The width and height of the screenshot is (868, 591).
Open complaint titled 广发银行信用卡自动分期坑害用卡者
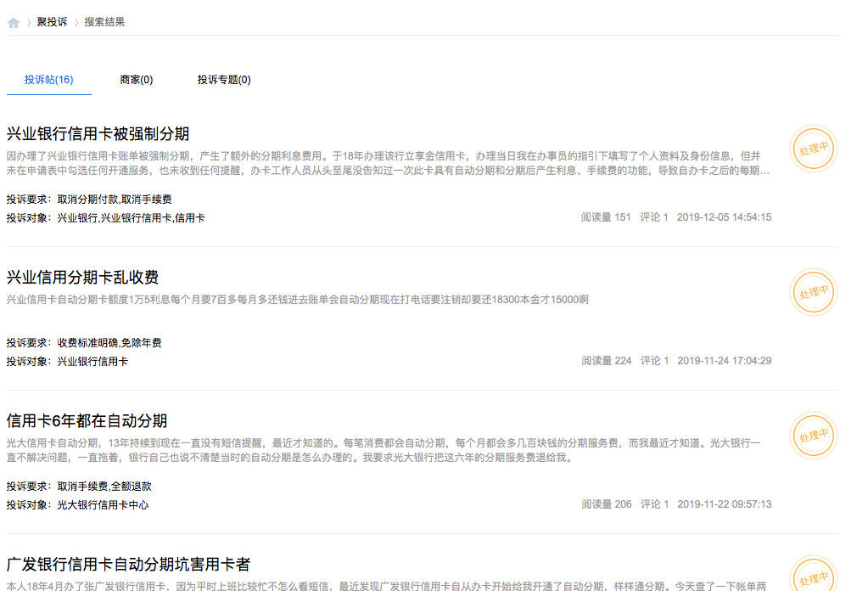[x=128, y=564]
